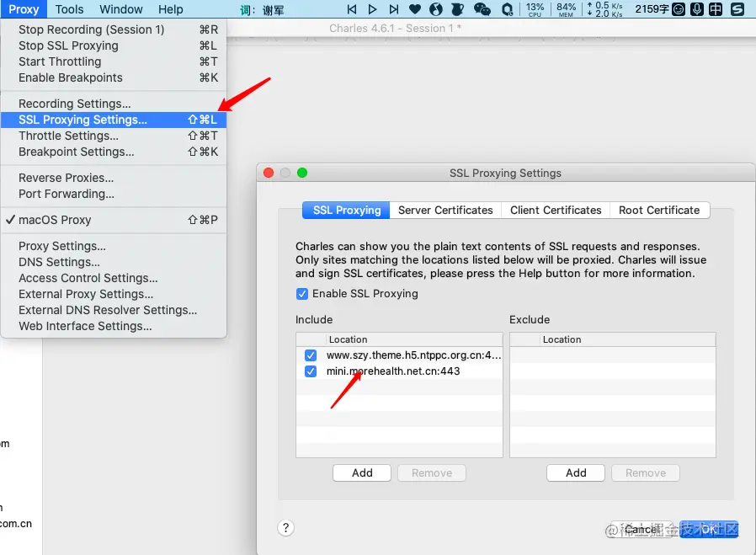
Task: Open Web Interface Settings menu item
Action: 114,327
